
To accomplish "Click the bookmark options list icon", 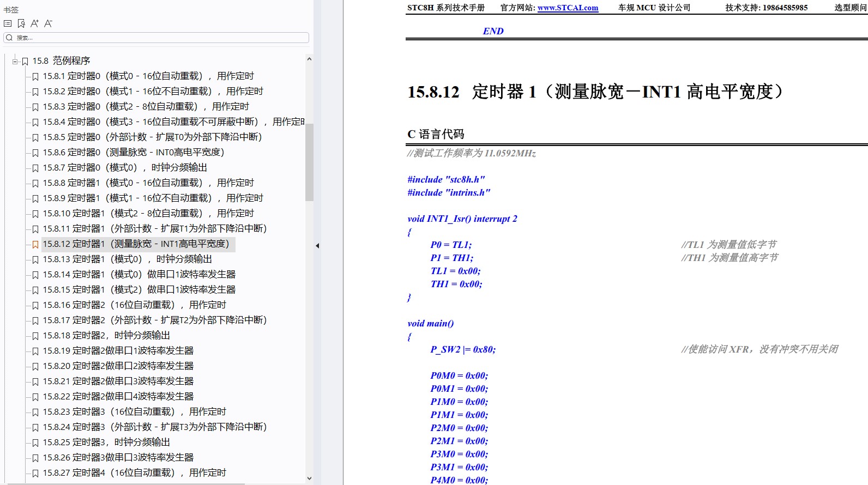I will (x=8, y=23).
